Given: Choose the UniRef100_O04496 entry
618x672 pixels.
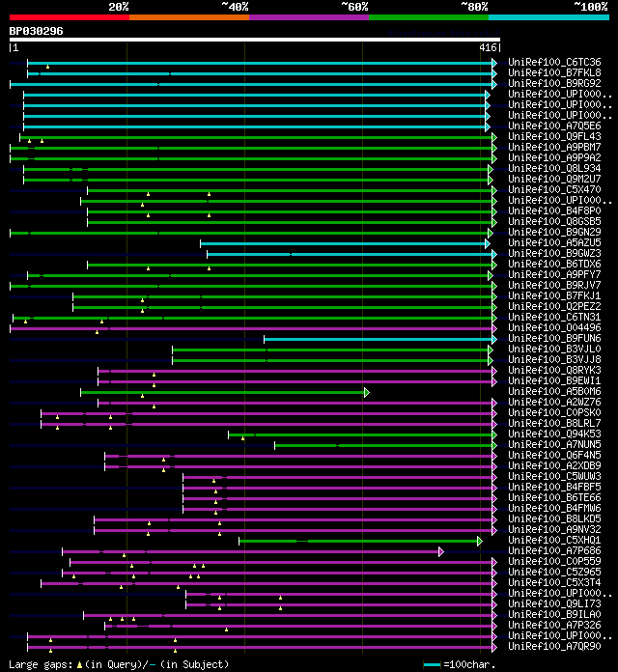Looking at the screenshot, I should click(554, 327).
